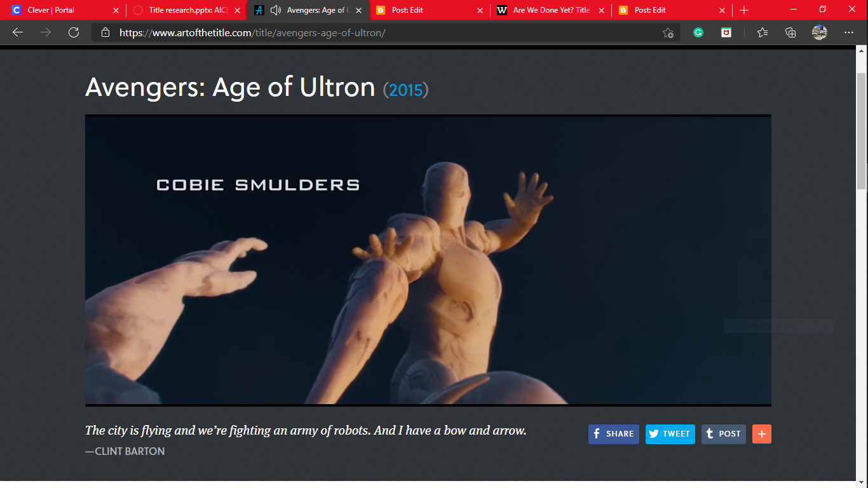Screen dimensions: 868x488
Task: Open the Grammarly extension
Action: (698, 32)
